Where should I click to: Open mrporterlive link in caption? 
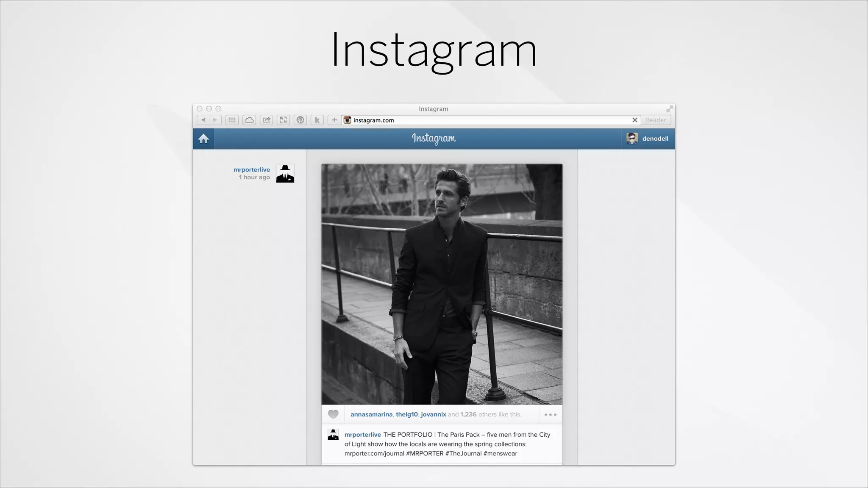point(362,435)
